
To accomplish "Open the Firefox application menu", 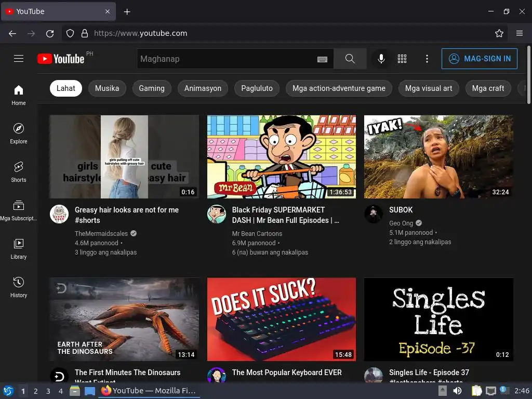I will 520,33.
